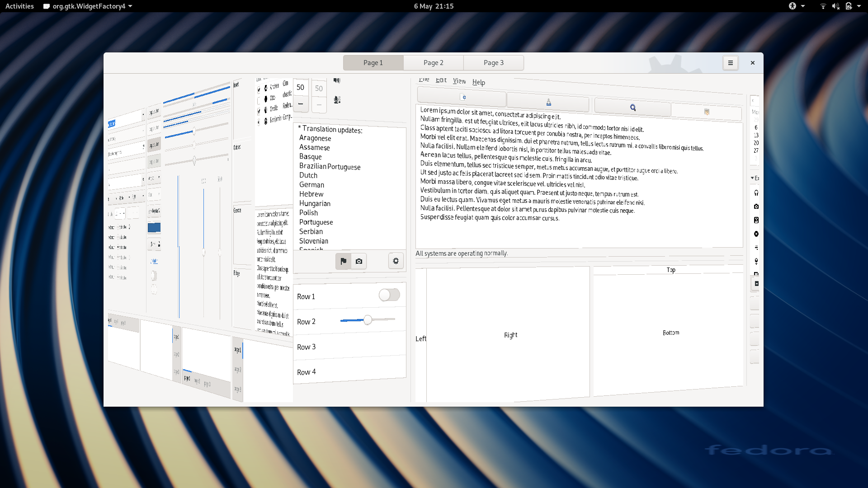The image size is (868, 488).
Task: Click the headphones icon in the sidebar
Action: [756, 193]
